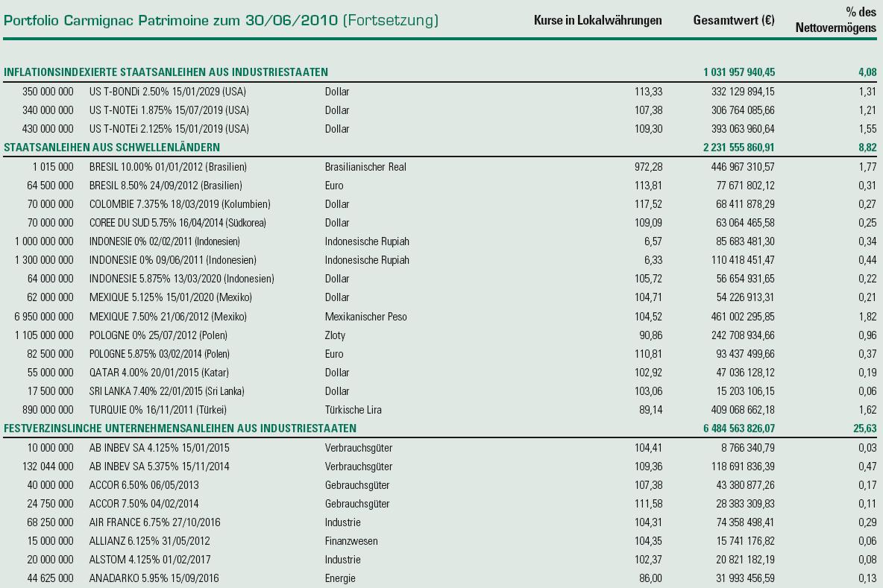Screen dimensions: 883x588
Task: Click the value '110 418 451,47'
Action: 743,260
